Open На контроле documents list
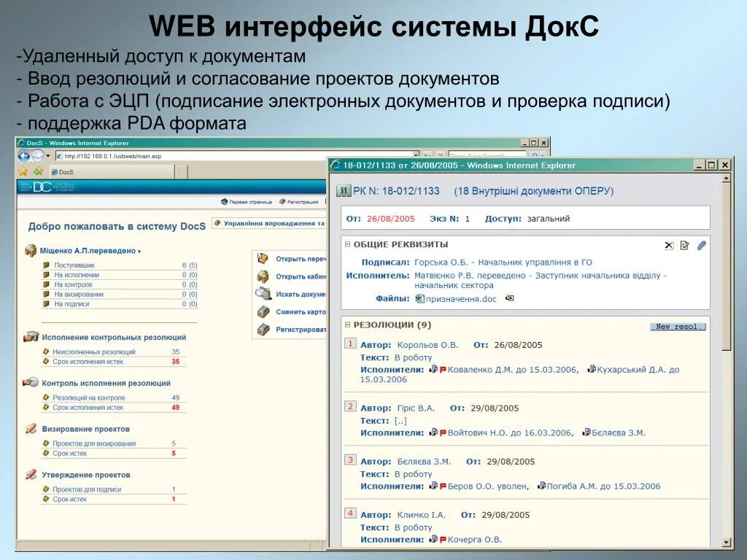Viewport: 747px width, 560px height. point(74,284)
